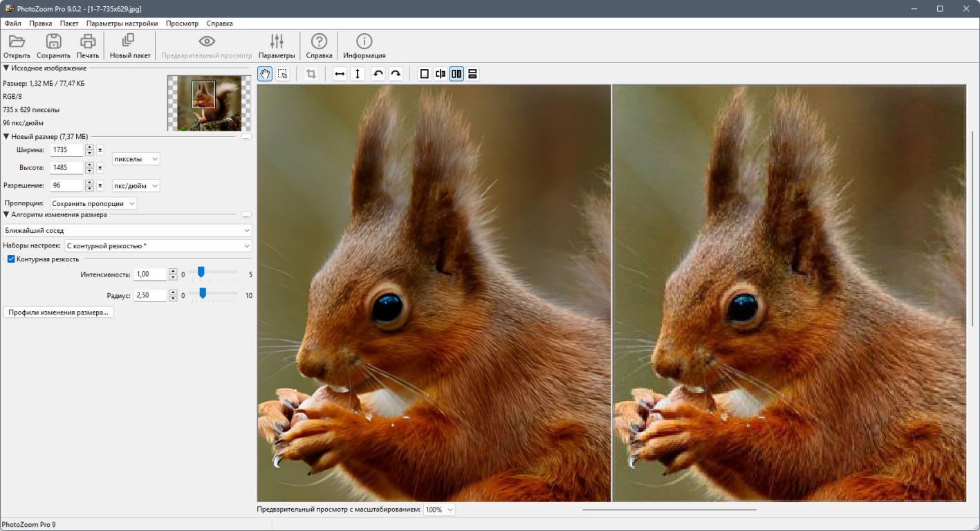Open the Просмотр menu
The image size is (980, 531).
(182, 24)
